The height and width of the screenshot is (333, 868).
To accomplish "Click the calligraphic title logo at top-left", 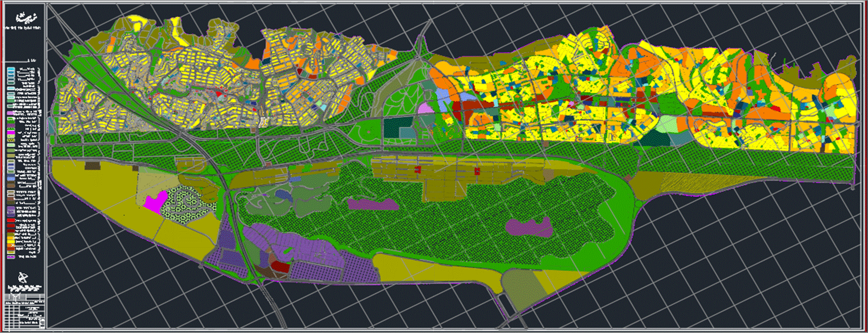I will click(24, 19).
